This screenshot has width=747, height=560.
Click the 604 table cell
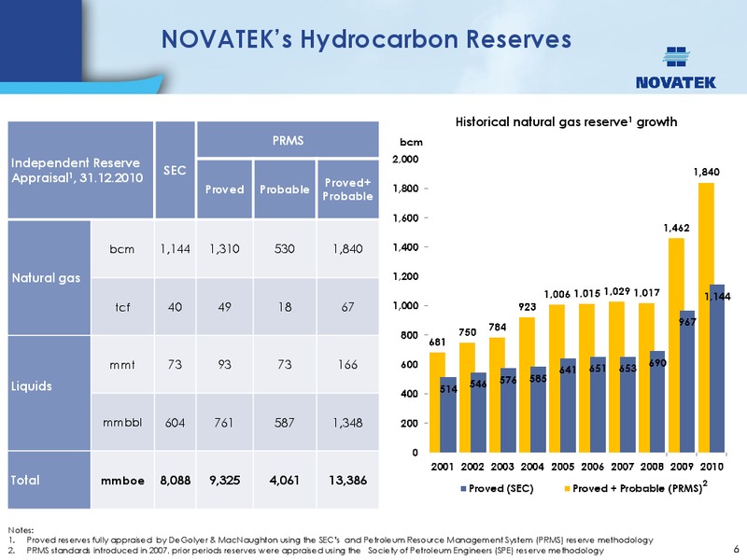(175, 423)
